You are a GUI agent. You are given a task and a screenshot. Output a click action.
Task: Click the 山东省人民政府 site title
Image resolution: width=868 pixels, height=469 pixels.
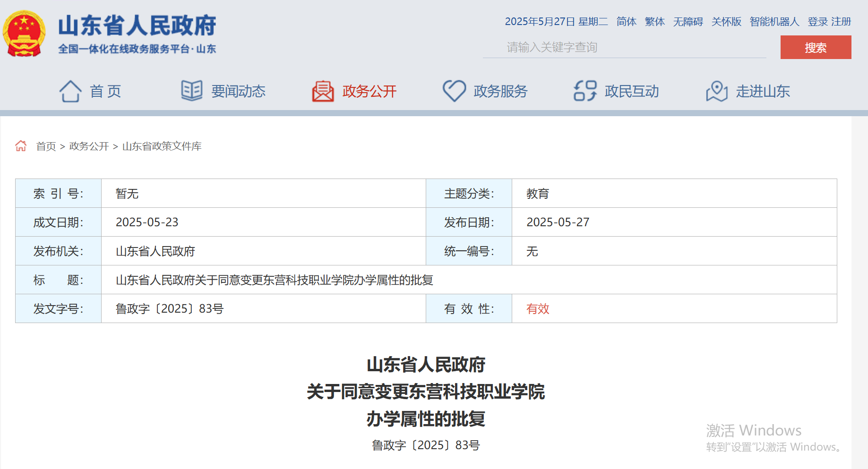pyautogui.click(x=137, y=26)
